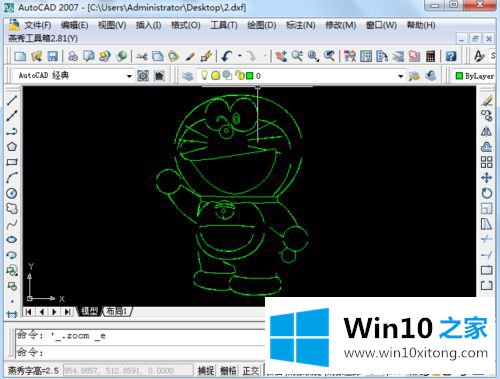
Task: Toggle layer 0 freeze sun icon
Action: (215, 76)
